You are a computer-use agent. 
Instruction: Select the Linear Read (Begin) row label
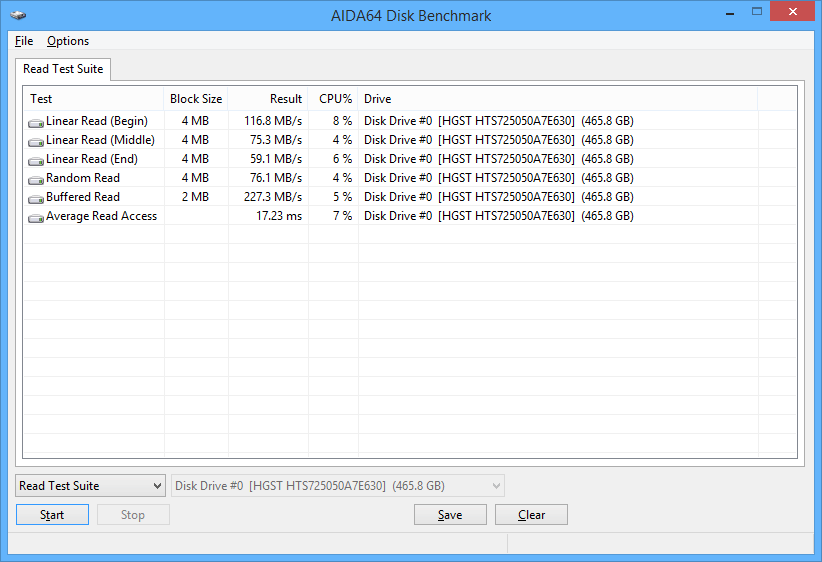coord(97,121)
